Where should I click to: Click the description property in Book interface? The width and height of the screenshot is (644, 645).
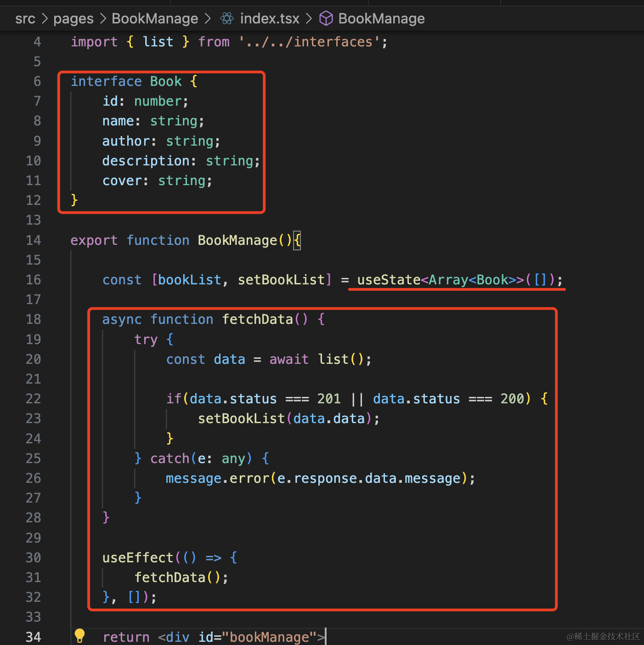tap(145, 161)
